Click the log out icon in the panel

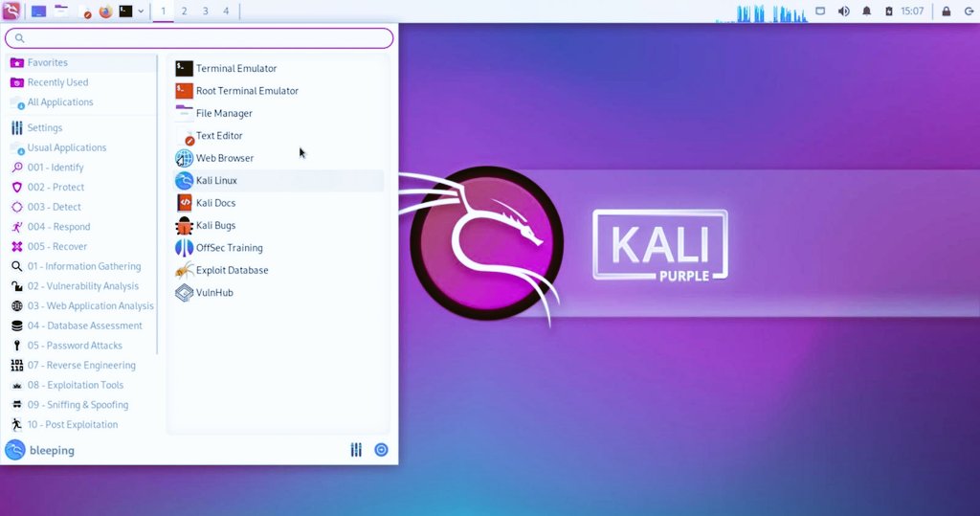(x=969, y=11)
